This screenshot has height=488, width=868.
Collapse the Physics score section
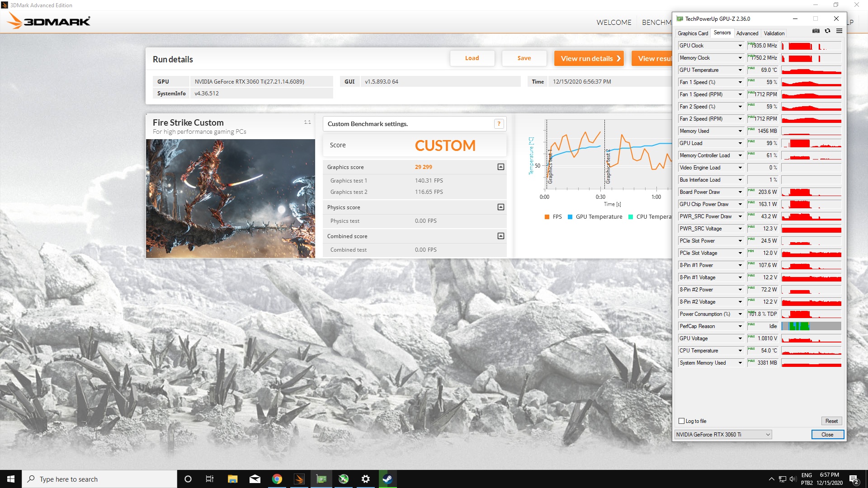coord(500,207)
